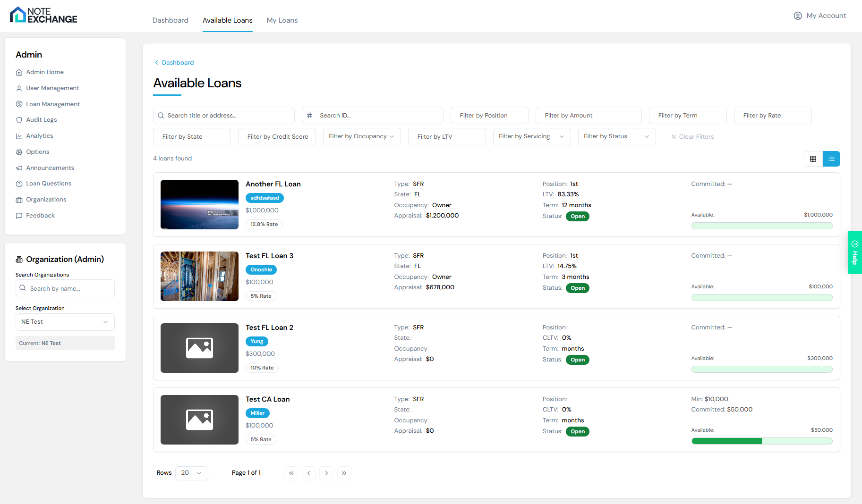Click the Search title or address field
The image size is (862, 504).
click(223, 115)
